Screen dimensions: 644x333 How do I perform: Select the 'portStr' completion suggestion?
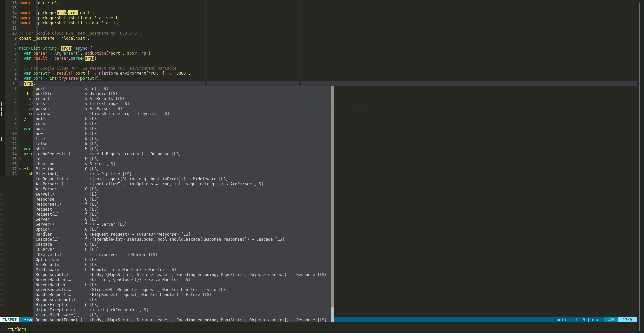tap(43, 93)
